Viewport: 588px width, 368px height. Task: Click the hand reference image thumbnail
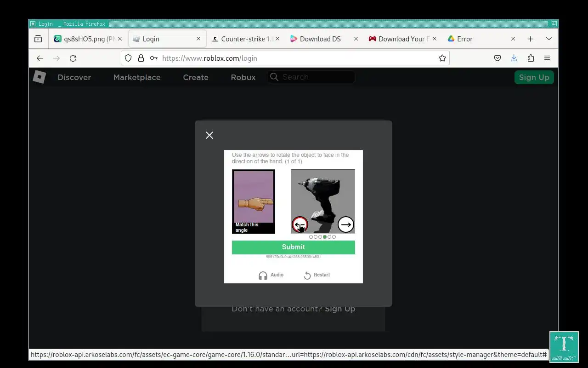254,201
